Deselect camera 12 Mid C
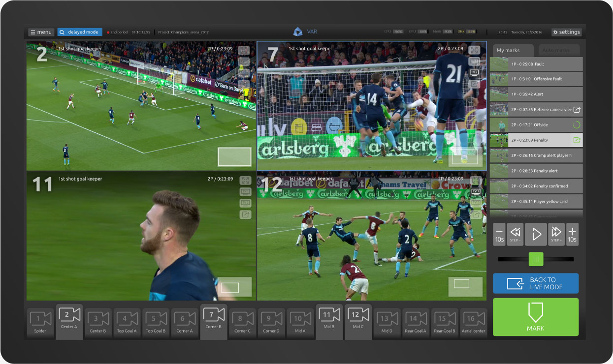 point(358,321)
